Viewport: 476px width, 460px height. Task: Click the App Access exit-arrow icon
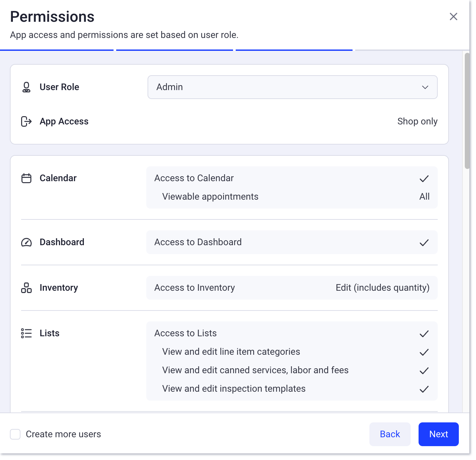[26, 121]
